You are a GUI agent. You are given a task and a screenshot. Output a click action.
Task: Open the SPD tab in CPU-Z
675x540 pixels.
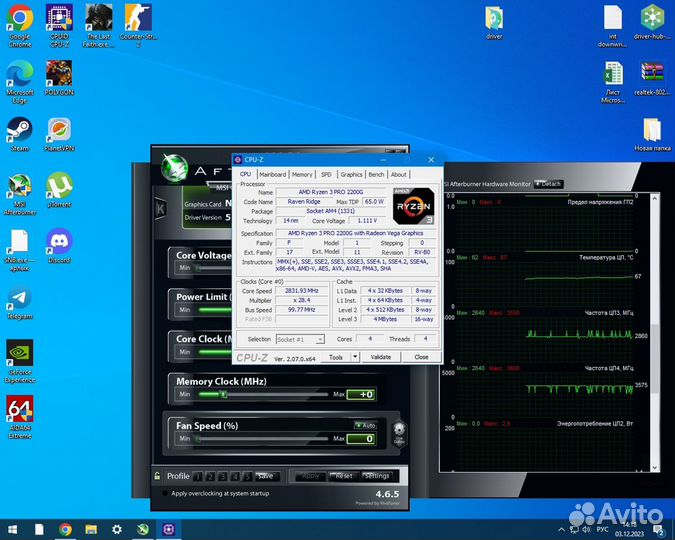click(x=326, y=174)
